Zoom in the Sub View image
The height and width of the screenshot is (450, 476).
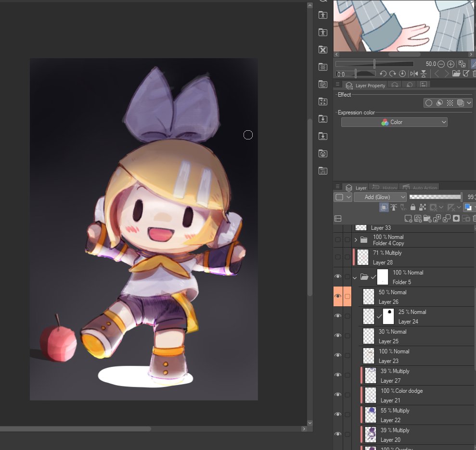(451, 64)
